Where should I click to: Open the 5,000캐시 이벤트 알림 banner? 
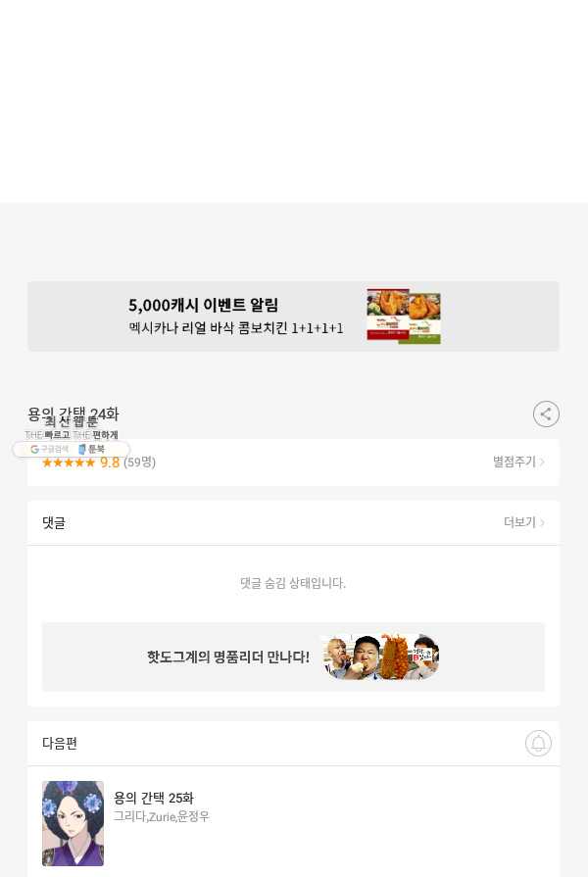point(293,317)
